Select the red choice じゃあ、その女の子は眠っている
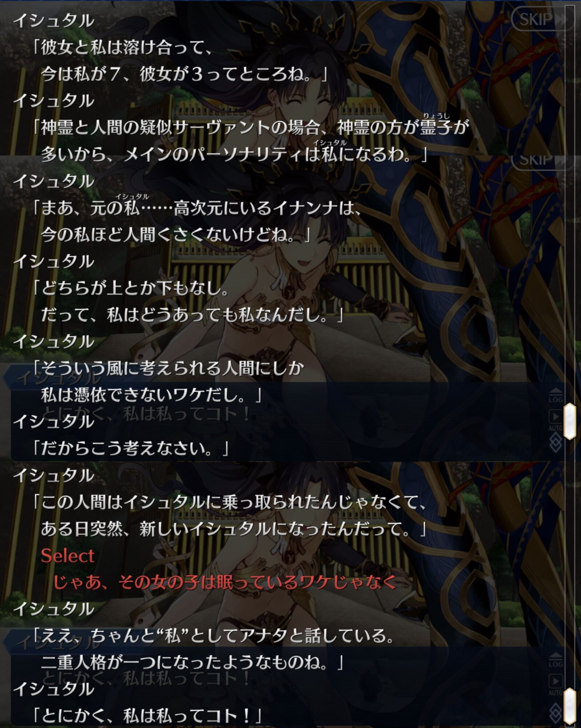The width and height of the screenshot is (581, 728). click(x=224, y=582)
